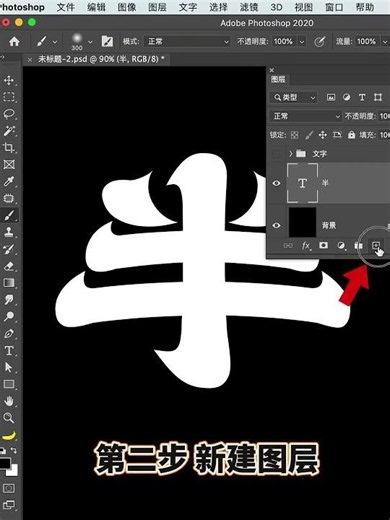Select the Spot Healing Brush tool
390x520 pixels.
tap(9, 198)
